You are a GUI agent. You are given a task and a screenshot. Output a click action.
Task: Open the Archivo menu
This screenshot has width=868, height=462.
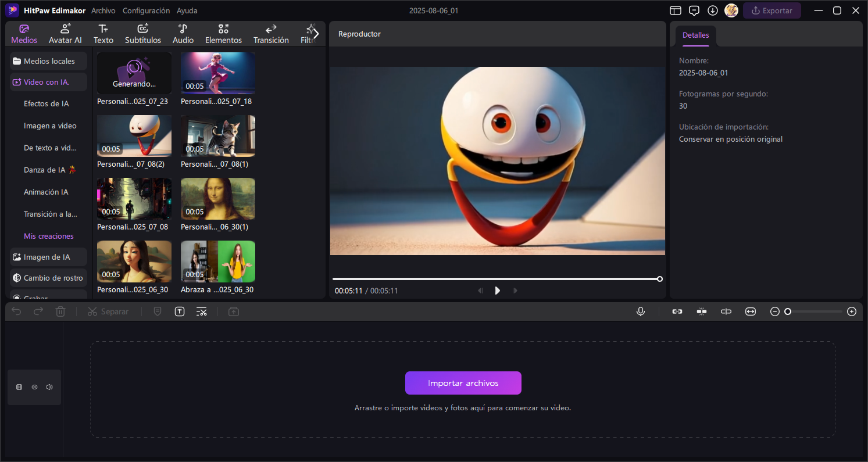[x=103, y=10]
